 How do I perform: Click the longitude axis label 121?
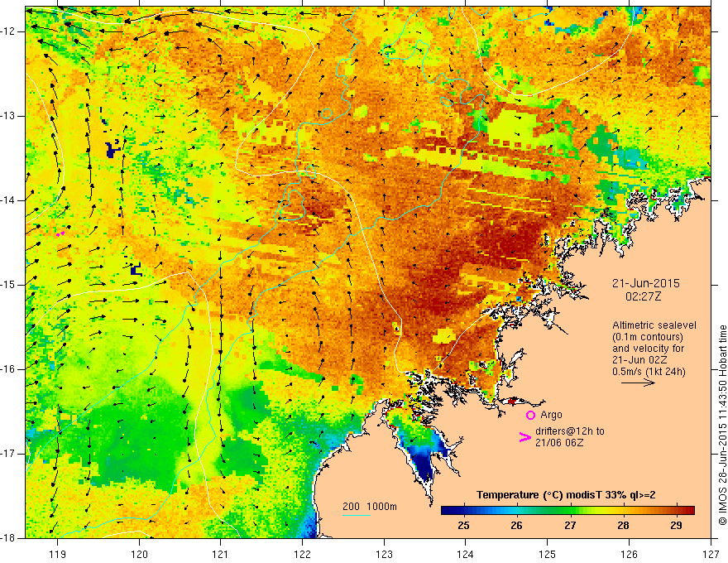pyautogui.click(x=221, y=554)
